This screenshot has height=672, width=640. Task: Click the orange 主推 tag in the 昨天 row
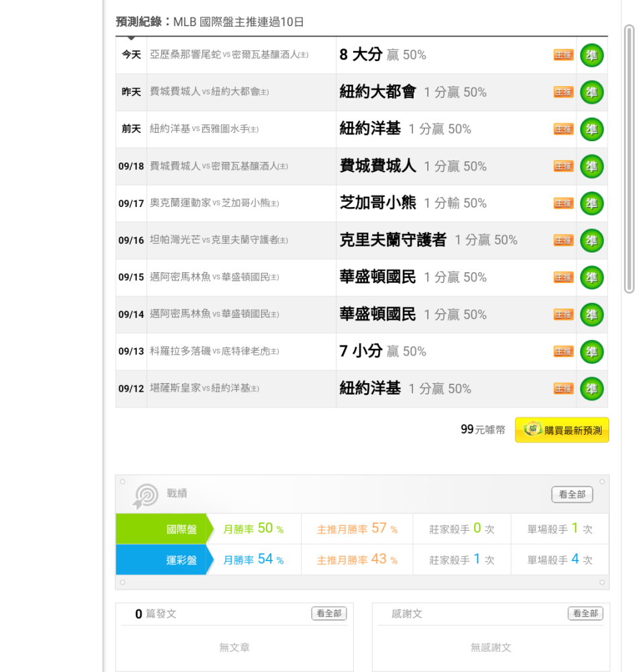(563, 92)
